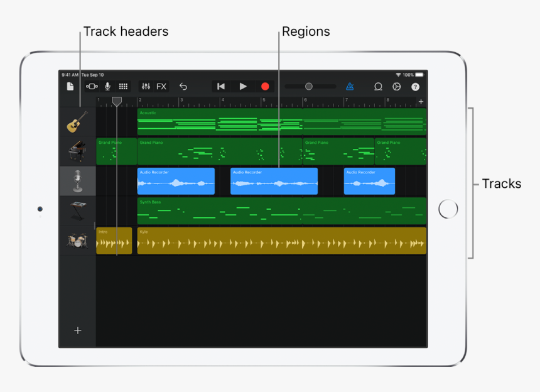
Task: Select the drum kit track icon
Action: click(77, 240)
